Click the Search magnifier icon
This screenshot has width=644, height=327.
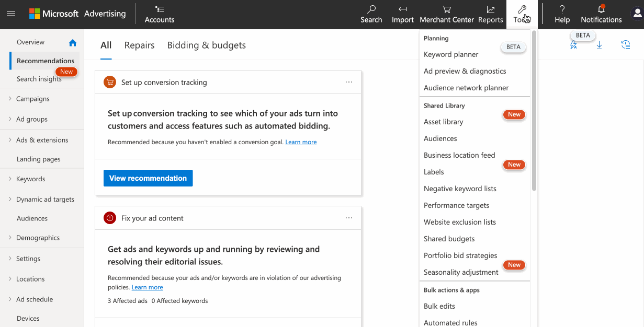coord(371,9)
